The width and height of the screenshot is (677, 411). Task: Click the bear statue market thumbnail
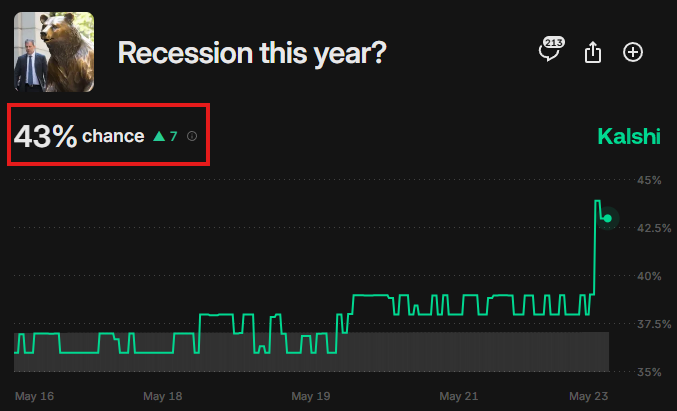(x=54, y=52)
